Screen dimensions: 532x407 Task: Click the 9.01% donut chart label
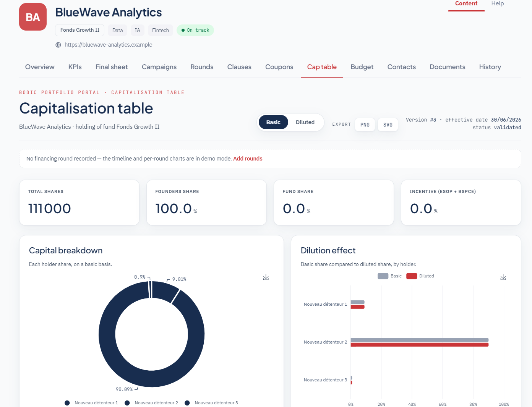click(179, 279)
